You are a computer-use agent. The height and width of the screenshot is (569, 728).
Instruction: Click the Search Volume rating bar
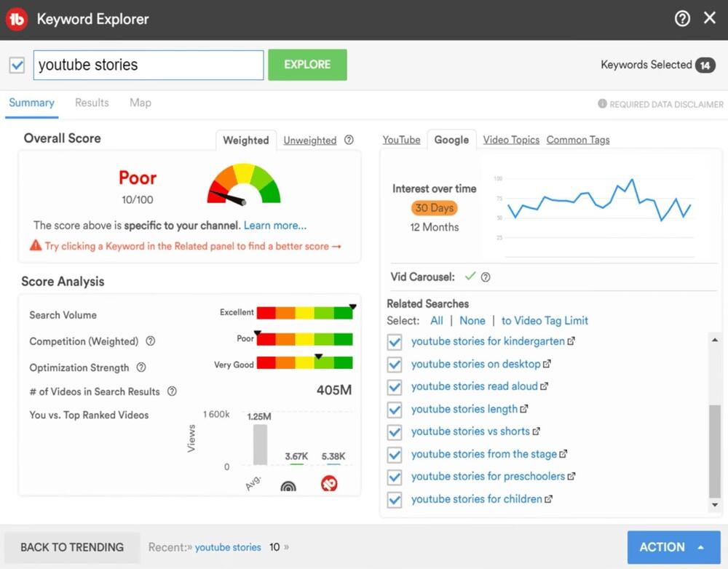click(x=304, y=313)
